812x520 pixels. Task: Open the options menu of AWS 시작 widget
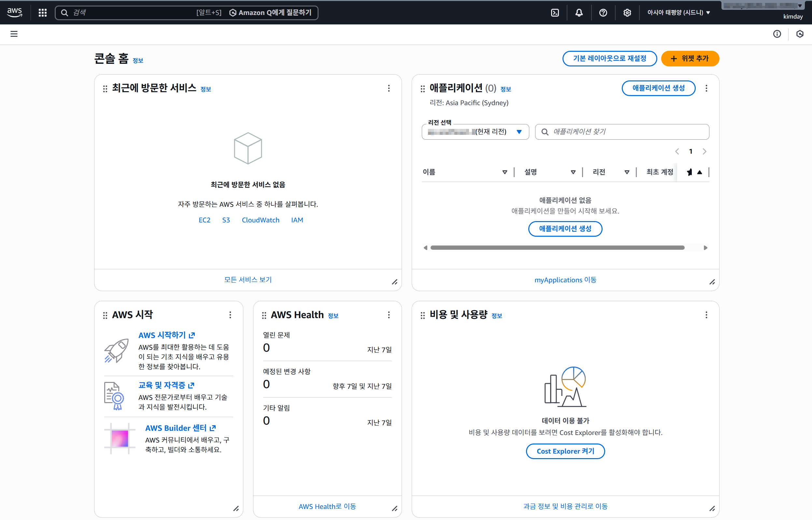[230, 315]
